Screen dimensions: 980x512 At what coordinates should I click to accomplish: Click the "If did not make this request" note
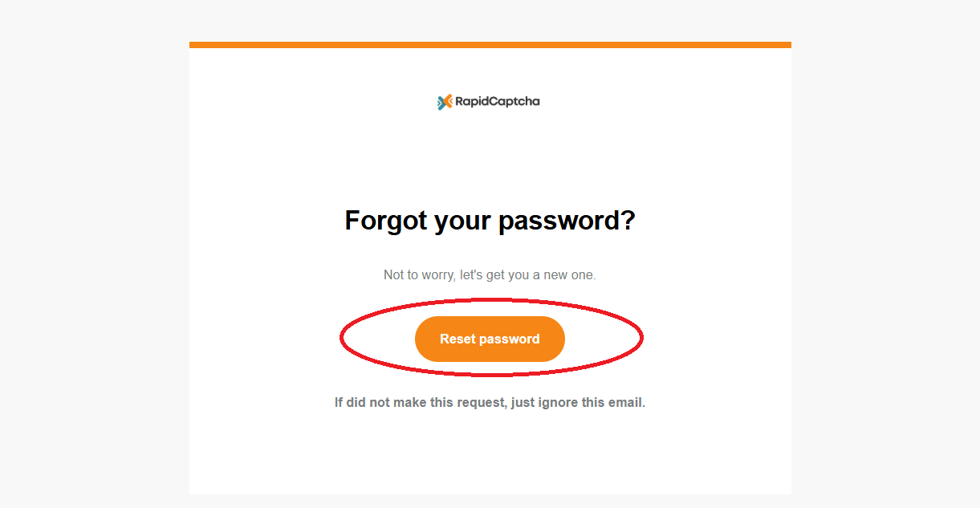(490, 402)
